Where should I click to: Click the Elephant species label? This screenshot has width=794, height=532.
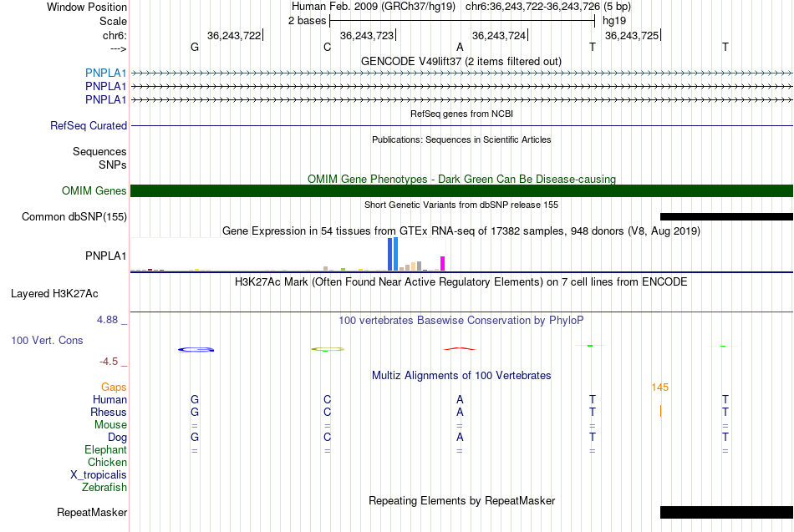(x=105, y=449)
